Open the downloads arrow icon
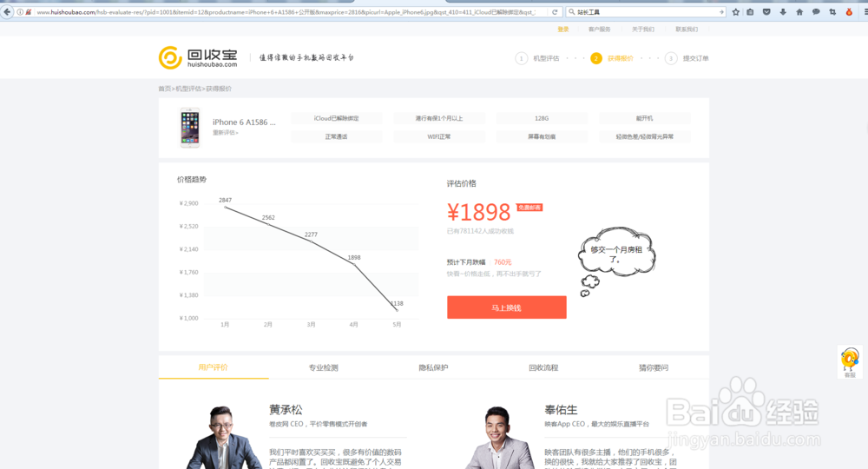This screenshot has width=868, height=469. [783, 11]
